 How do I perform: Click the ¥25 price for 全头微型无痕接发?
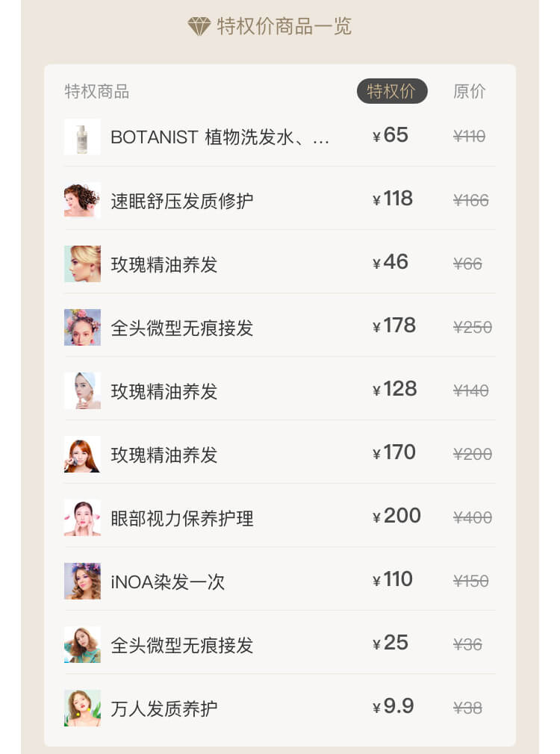(x=391, y=643)
